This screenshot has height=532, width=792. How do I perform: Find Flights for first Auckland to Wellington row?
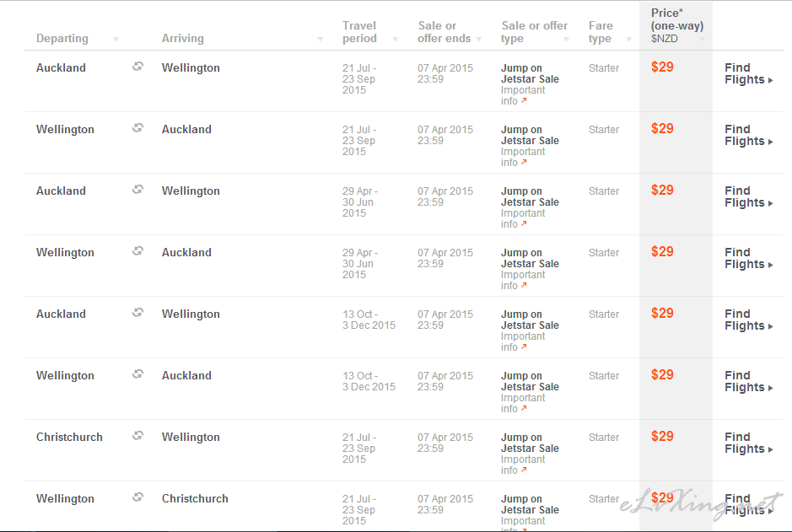748,73
